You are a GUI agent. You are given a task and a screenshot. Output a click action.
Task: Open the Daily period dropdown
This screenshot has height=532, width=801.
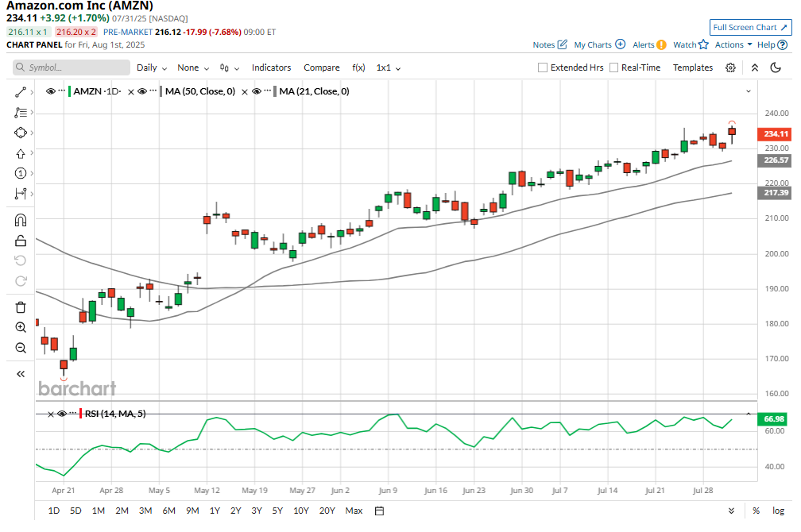click(152, 67)
